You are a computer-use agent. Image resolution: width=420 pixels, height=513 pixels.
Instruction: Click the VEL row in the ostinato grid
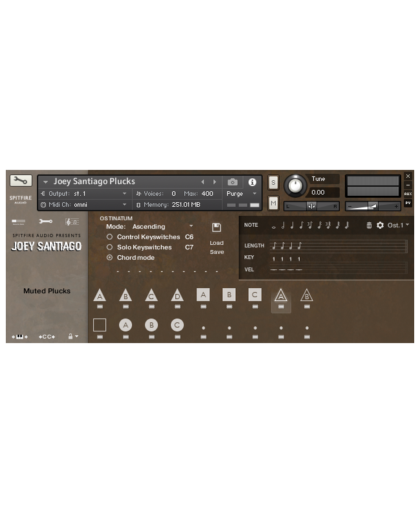(x=338, y=269)
